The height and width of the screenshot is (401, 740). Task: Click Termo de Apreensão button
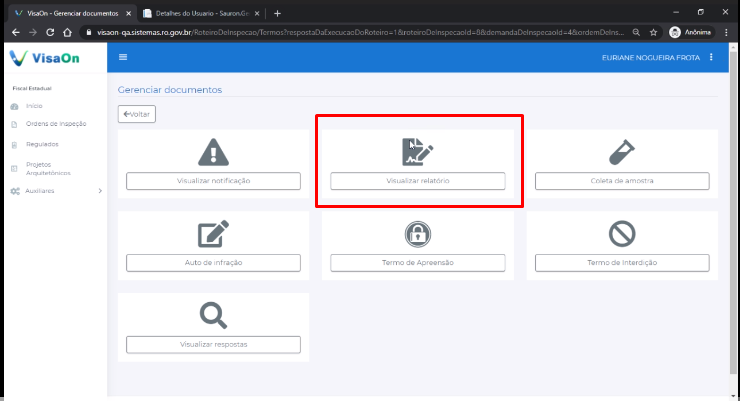coord(418,262)
